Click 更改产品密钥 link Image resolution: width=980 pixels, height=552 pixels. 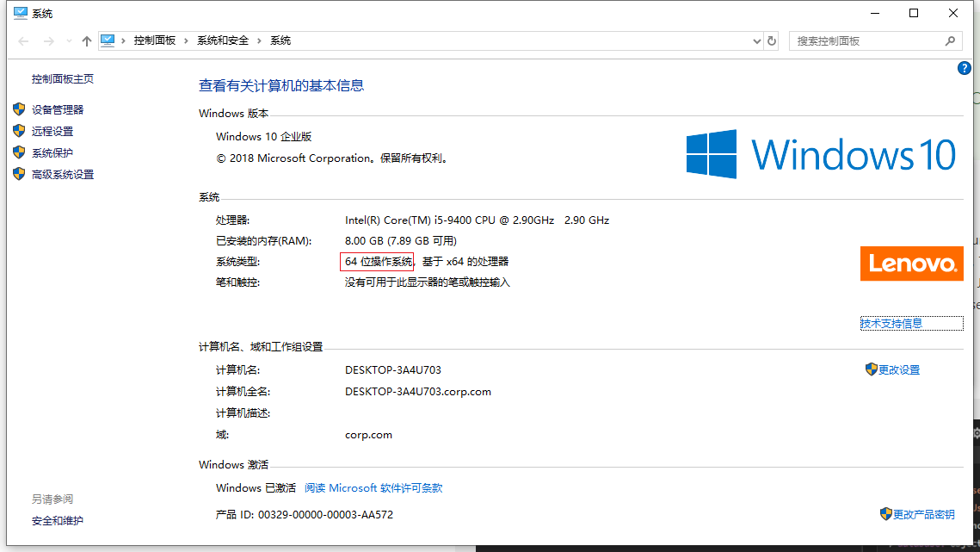924,514
